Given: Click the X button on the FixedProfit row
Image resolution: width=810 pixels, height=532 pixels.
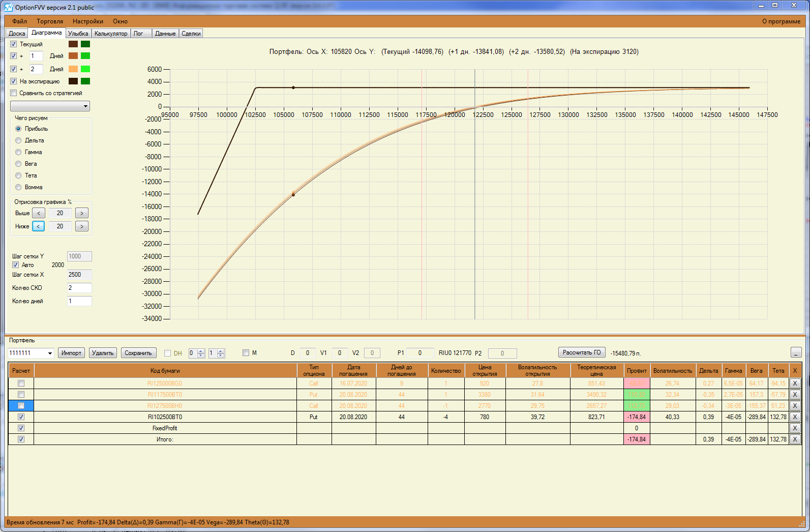Looking at the screenshot, I should point(795,428).
